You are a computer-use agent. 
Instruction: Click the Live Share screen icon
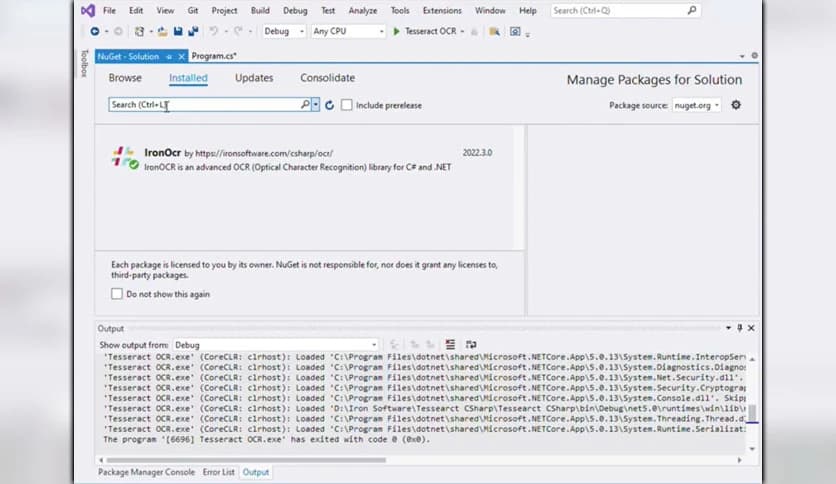tap(515, 31)
